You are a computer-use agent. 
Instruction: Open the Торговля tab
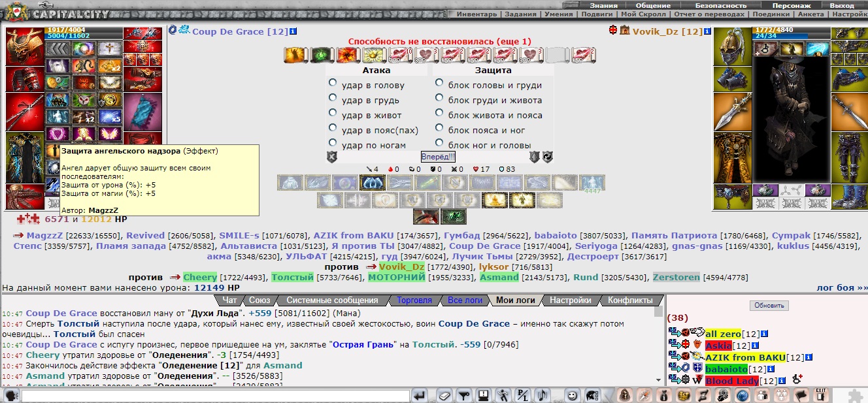(414, 300)
